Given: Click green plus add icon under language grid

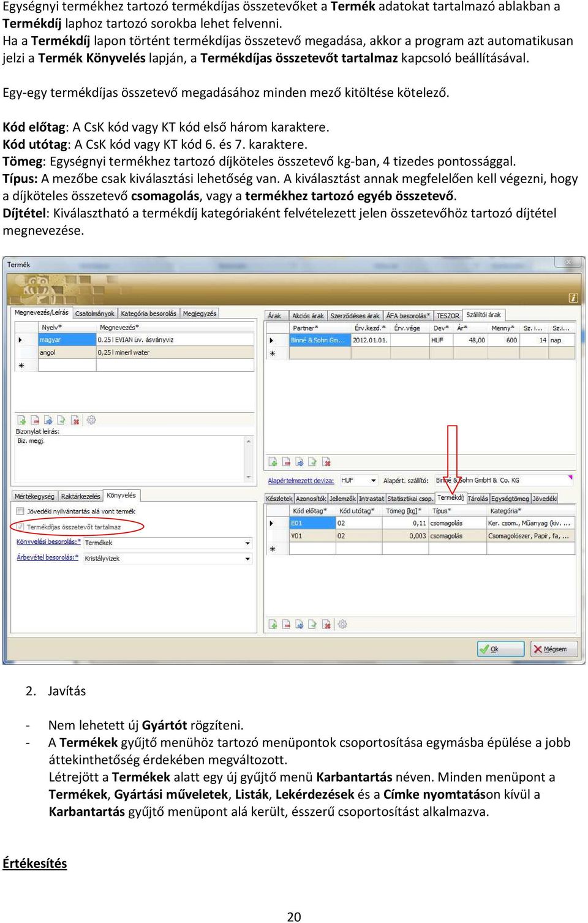Looking at the screenshot, I should (x=21, y=420).
